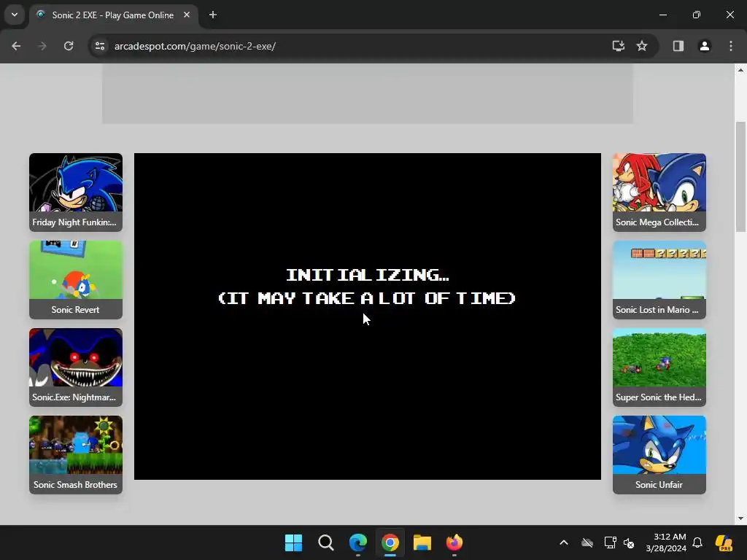Click the Sonic Revert title link
747x560 pixels.
click(x=75, y=309)
